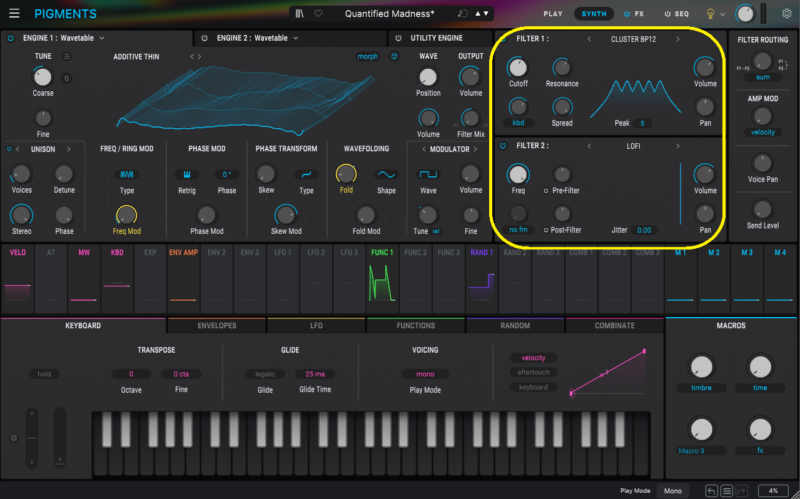800x499 pixels.
Task: Go to previous Modulator mode arrow
Action: 423,149
